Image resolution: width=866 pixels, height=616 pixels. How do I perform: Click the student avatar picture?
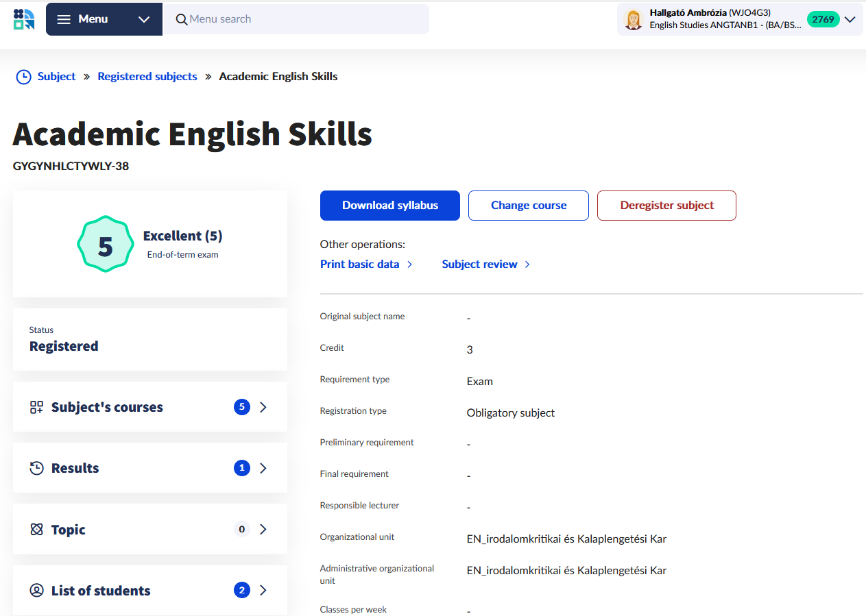(634, 19)
